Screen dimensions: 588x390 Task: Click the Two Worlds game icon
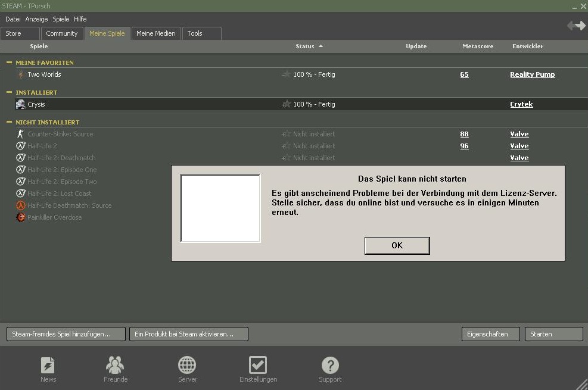21,74
